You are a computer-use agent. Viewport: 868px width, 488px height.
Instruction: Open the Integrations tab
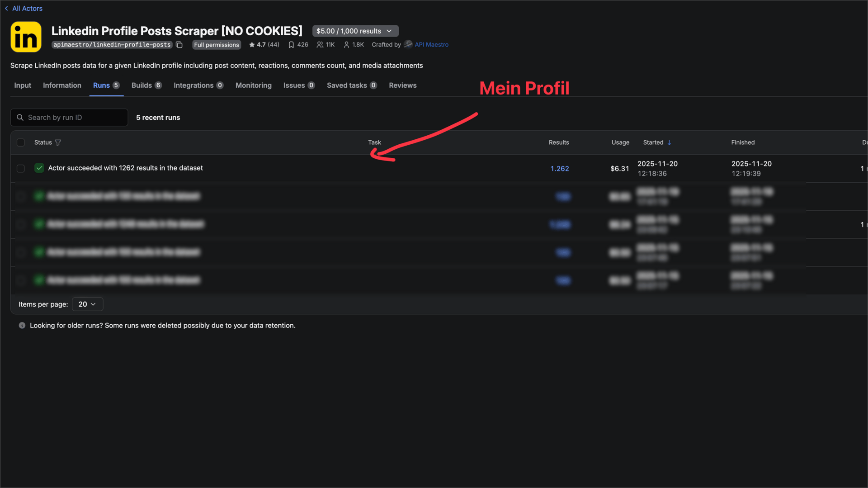198,85
